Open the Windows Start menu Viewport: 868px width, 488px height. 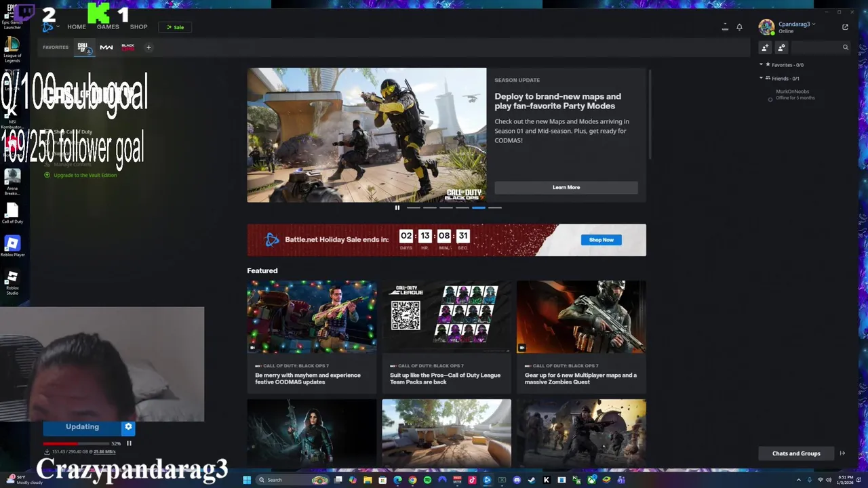(x=248, y=480)
